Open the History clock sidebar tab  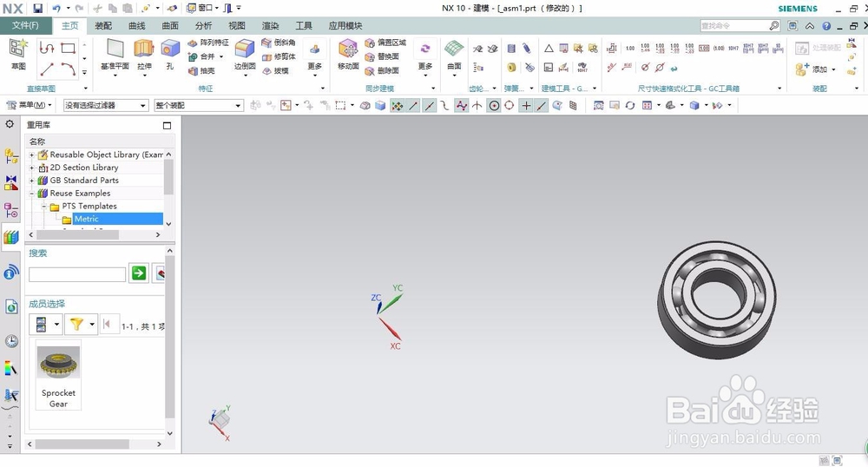click(11, 341)
